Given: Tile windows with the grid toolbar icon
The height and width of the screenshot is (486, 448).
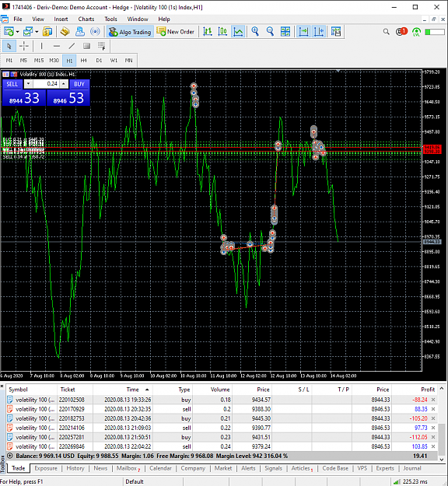Looking at the screenshot, I should pos(285,32).
